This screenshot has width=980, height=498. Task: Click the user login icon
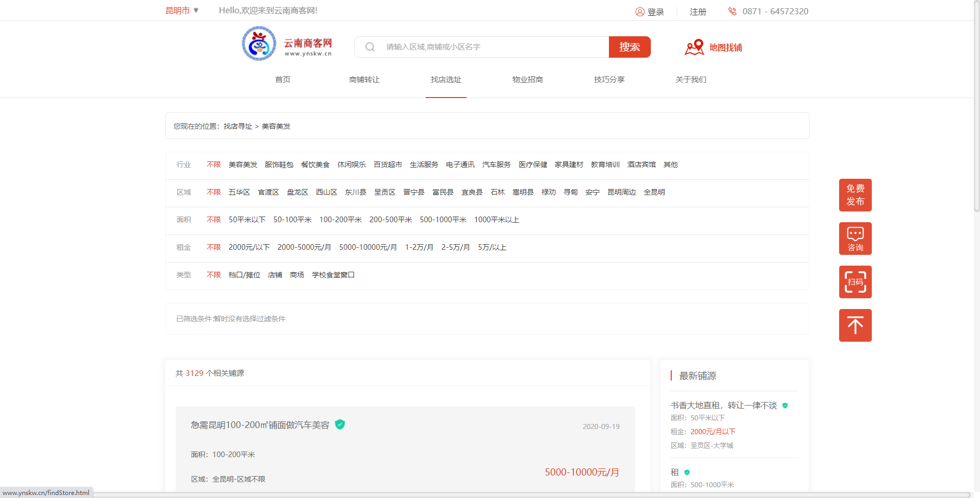640,12
